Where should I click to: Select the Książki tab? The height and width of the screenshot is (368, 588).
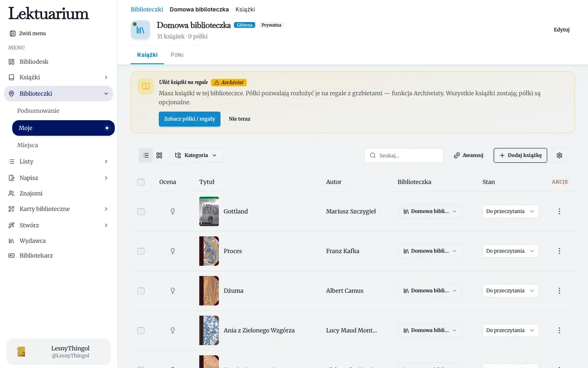147,55
